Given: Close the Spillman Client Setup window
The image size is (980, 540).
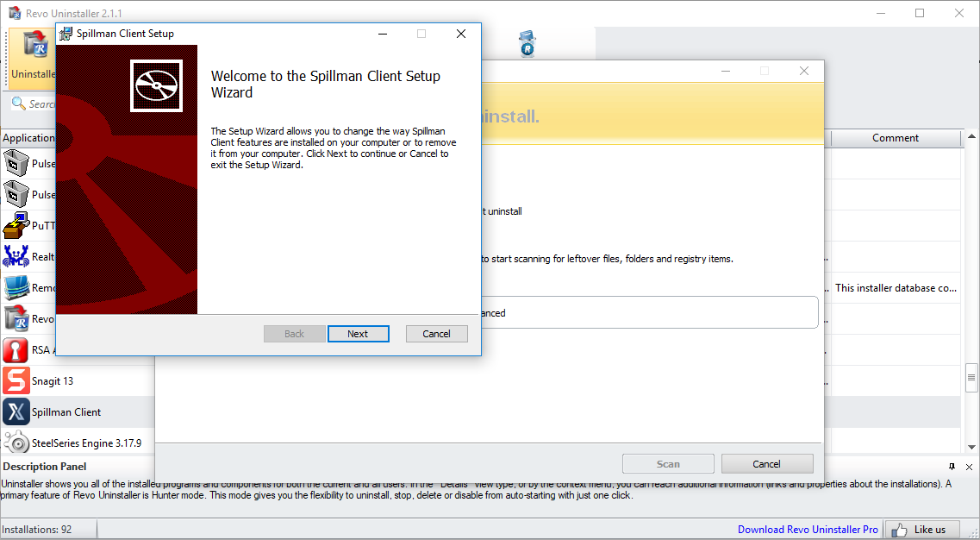Looking at the screenshot, I should pyautogui.click(x=461, y=34).
